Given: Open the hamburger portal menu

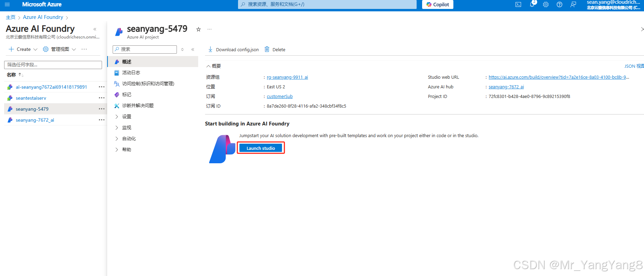Looking at the screenshot, I should click(7, 4).
